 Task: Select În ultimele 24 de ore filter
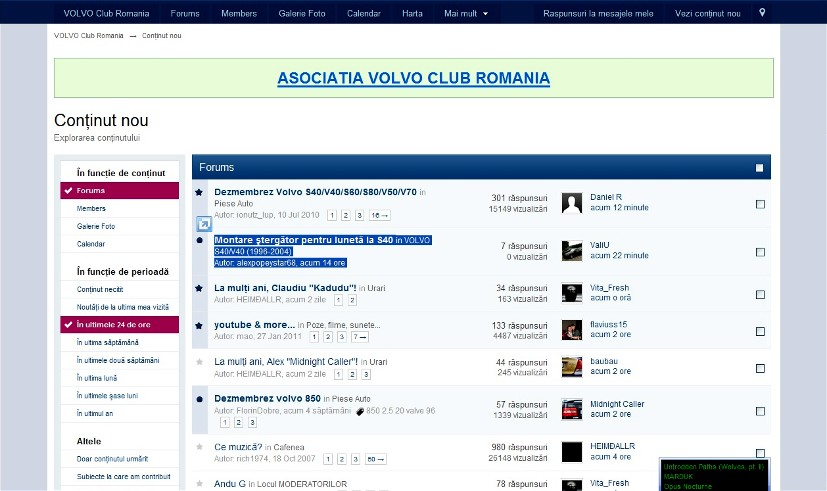coord(120,324)
